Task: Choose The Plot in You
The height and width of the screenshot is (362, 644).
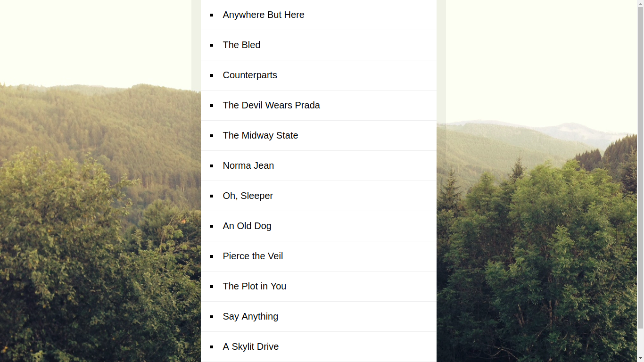Action: tap(319, 287)
